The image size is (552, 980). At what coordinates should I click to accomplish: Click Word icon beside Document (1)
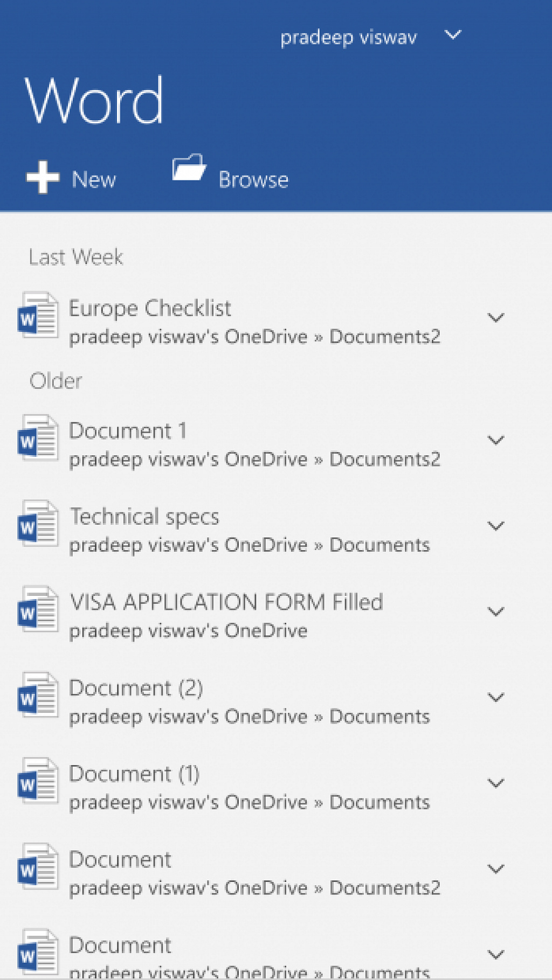[x=38, y=780]
